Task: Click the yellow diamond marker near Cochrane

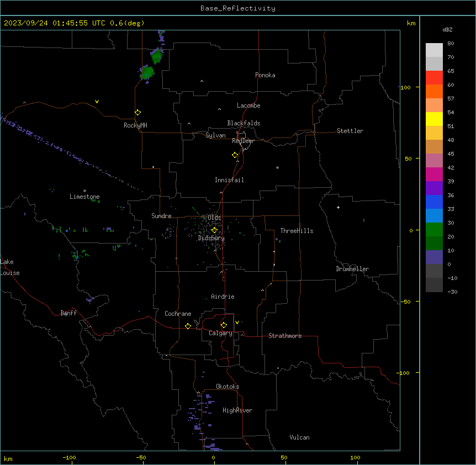Action: pyautogui.click(x=188, y=326)
